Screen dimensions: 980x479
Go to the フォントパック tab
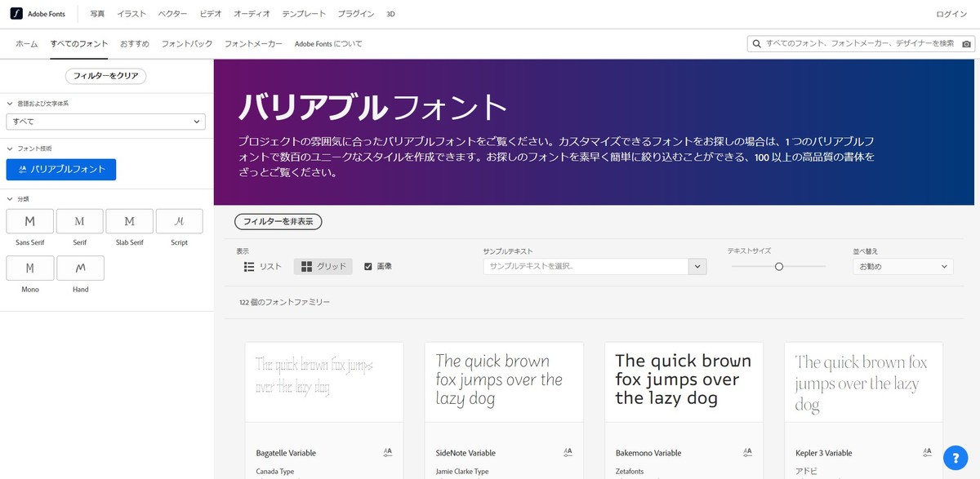pos(187,43)
